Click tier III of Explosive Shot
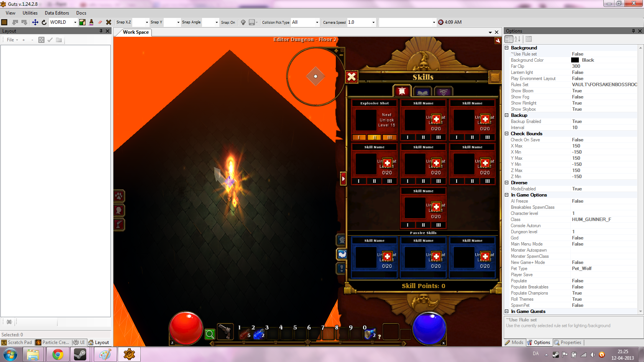 [389, 138]
